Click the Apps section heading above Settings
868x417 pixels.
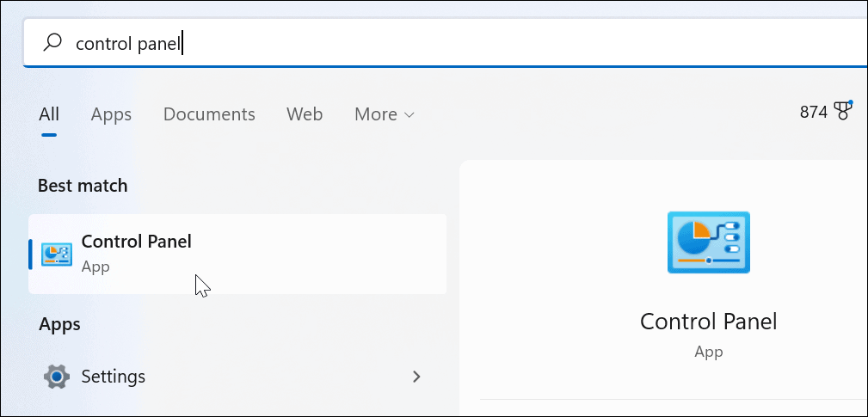click(59, 324)
